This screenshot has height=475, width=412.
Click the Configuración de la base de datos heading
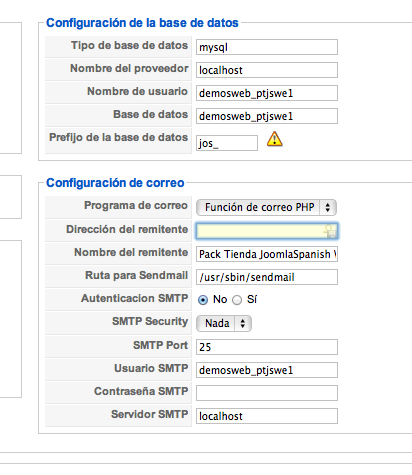click(142, 23)
